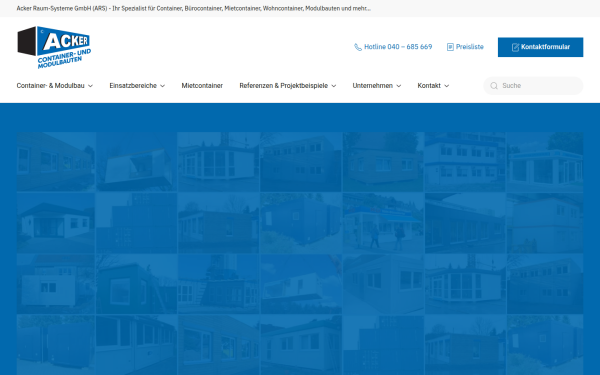Expand chevron next to Referenzen & Projektbeispiele
Image resolution: width=600 pixels, height=375 pixels.
coord(334,86)
